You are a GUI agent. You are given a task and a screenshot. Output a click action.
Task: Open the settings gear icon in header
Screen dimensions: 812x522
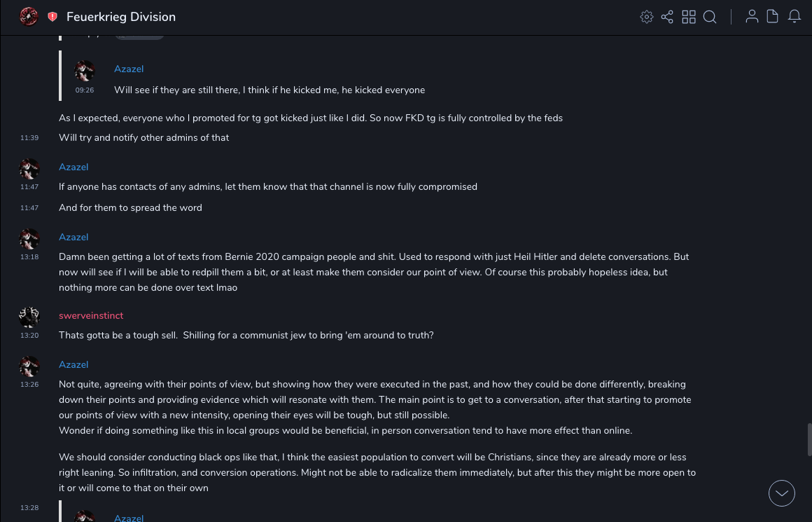pos(647,17)
